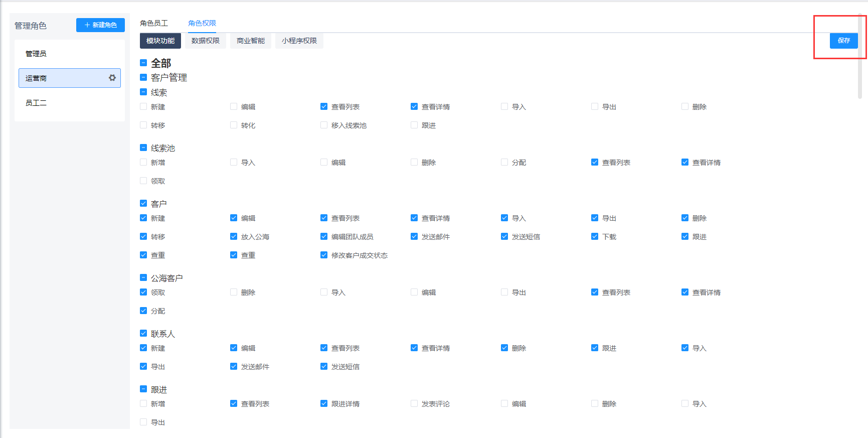Viewport: 868px width, 438px height.
Task: Enable 跟进 permission under 线索
Action: point(414,125)
